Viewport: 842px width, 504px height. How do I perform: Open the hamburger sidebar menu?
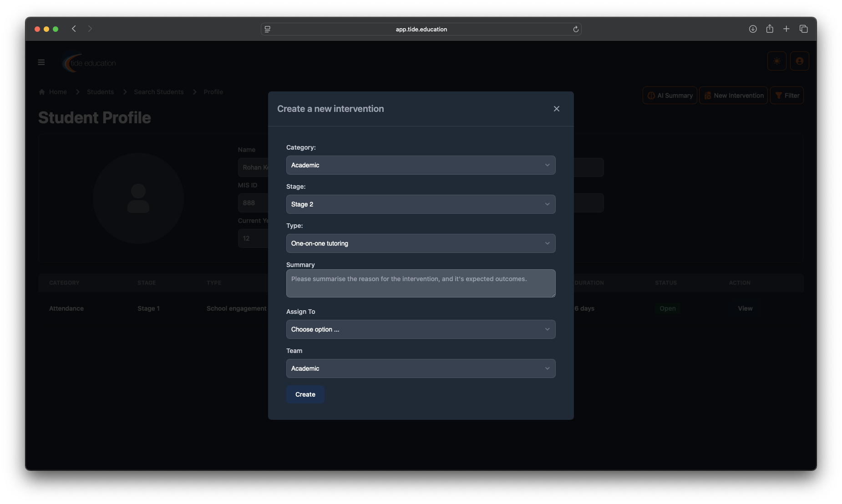click(x=41, y=62)
